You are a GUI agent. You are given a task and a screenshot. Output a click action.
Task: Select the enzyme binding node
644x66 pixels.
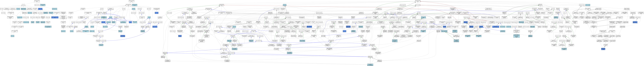40,13
